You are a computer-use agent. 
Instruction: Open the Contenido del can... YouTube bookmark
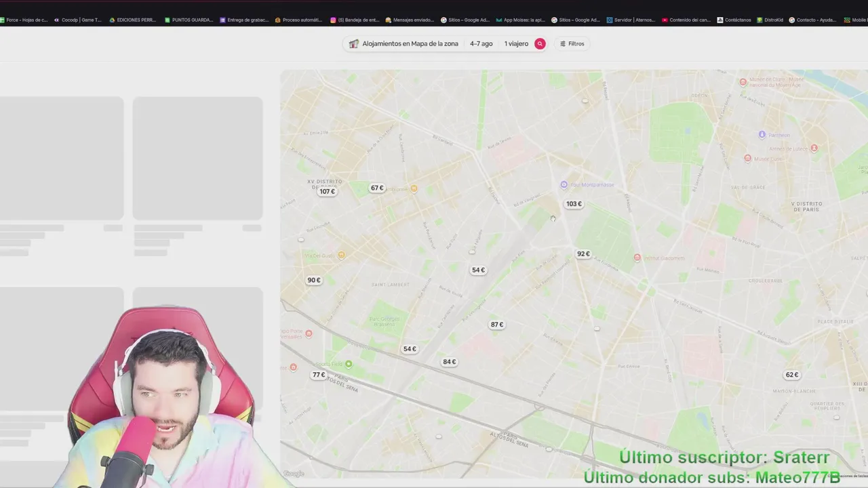click(686, 20)
